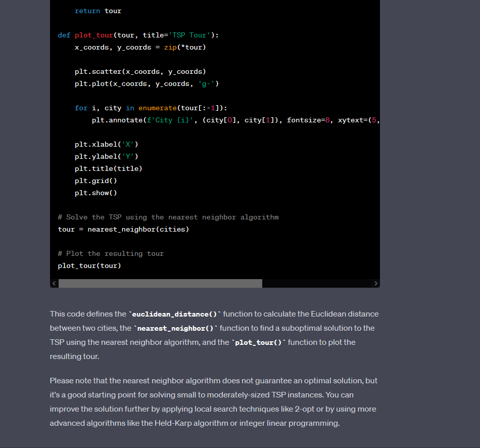The height and width of the screenshot is (448, 480).
Task: Click the '# Solve the TSP' comment line
Action: pos(168,217)
